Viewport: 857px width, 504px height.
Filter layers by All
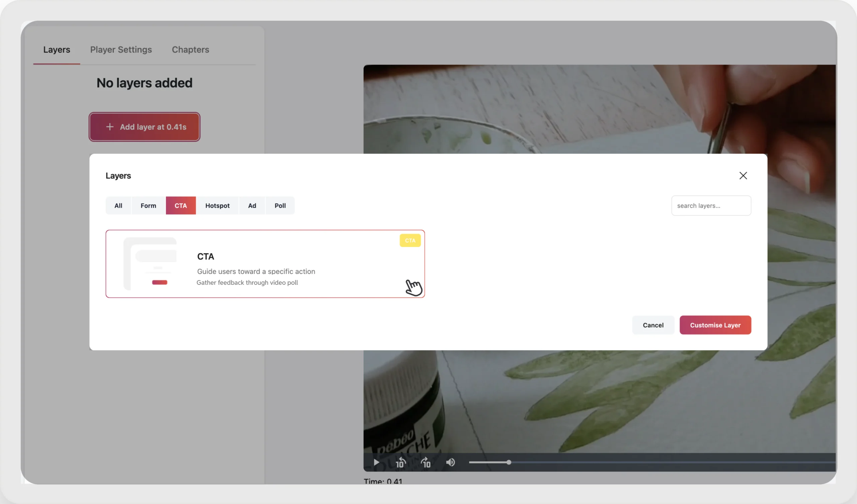point(118,205)
